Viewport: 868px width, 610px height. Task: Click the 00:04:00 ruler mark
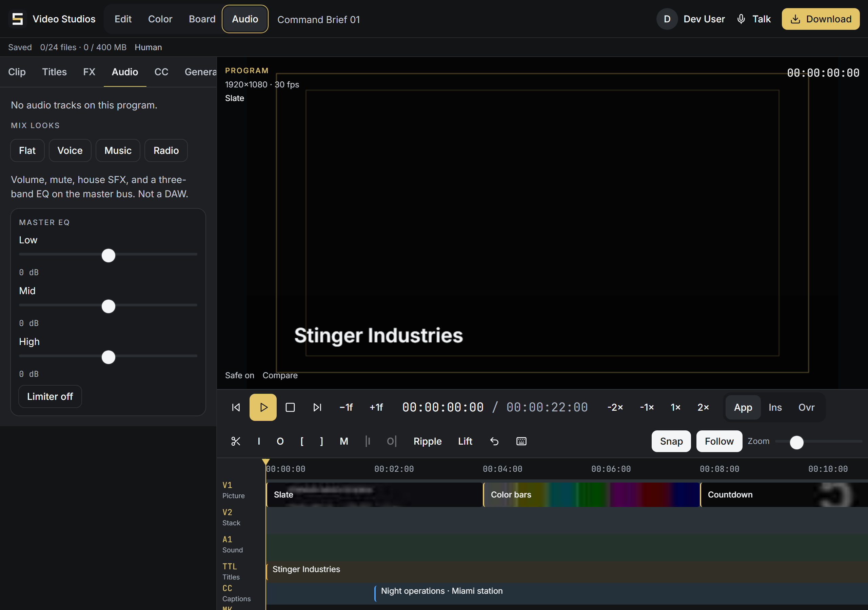click(x=502, y=469)
